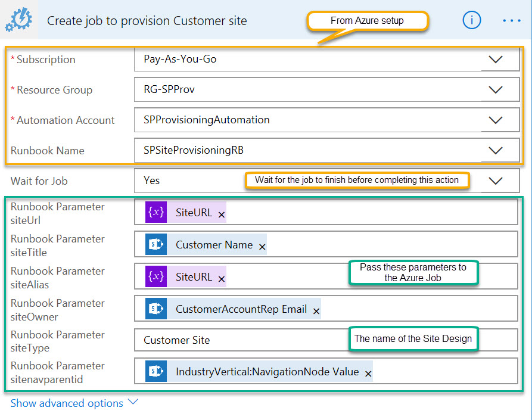Open the Automation Account dropdown

click(x=496, y=120)
